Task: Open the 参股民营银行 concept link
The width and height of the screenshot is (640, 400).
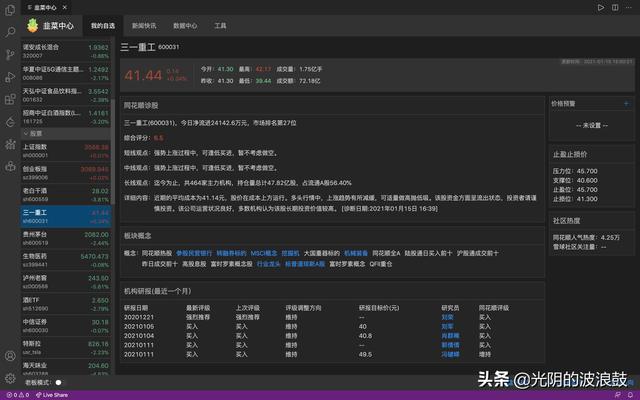Action: pos(194,253)
